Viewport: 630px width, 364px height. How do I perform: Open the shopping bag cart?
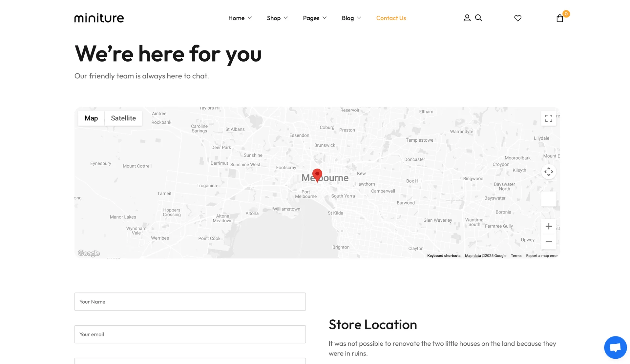point(560,18)
